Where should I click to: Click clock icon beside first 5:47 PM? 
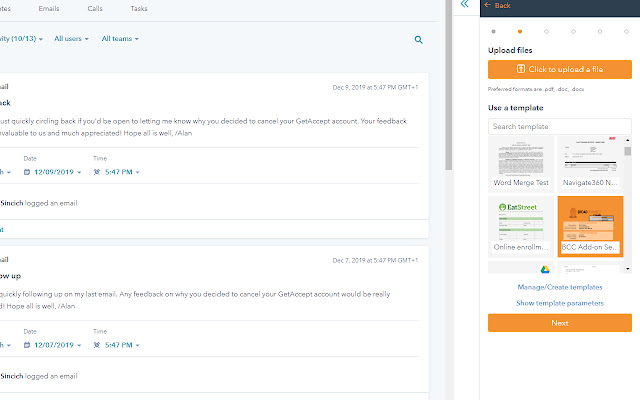pyautogui.click(x=97, y=172)
